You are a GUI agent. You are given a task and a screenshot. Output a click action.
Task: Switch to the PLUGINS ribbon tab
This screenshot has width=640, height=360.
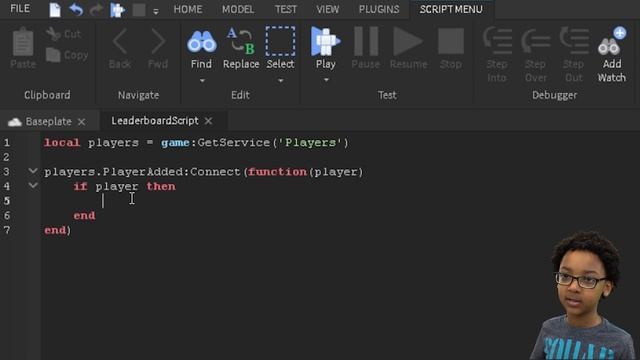pos(379,9)
